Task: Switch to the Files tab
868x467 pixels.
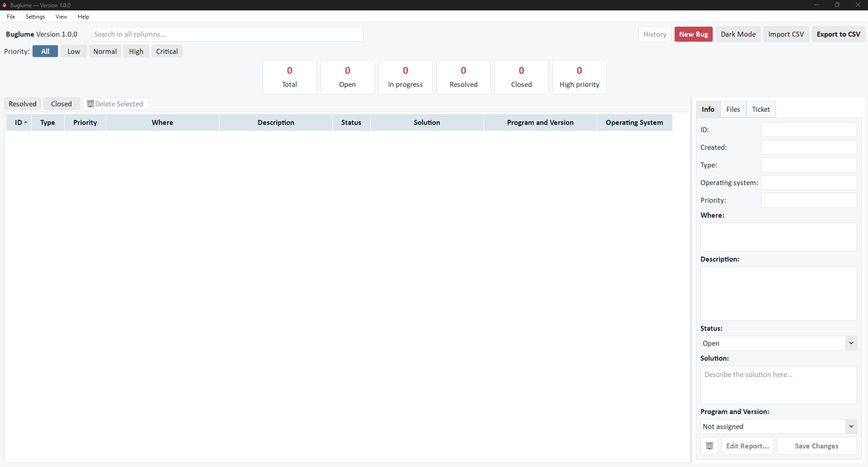Action: click(733, 109)
